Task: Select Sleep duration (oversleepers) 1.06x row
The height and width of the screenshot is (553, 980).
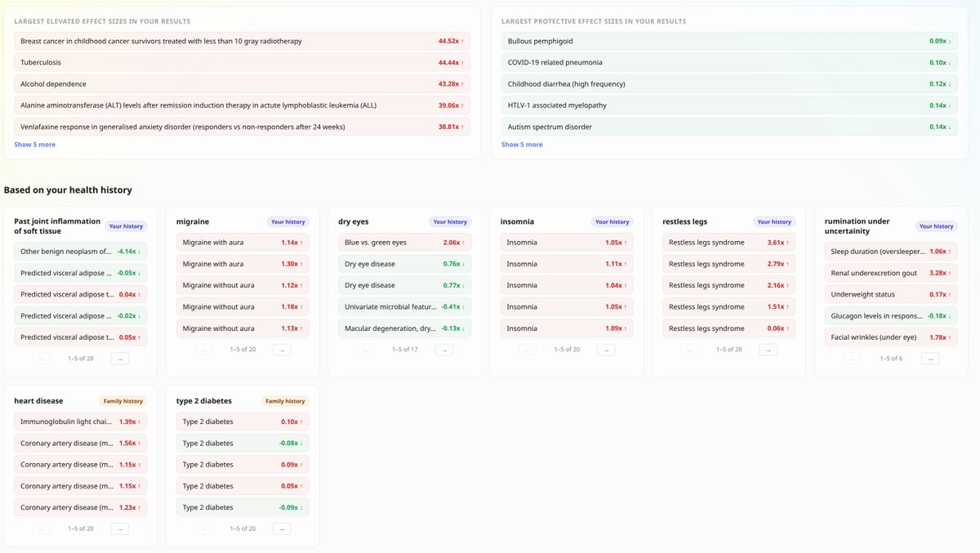Action: [x=891, y=252]
